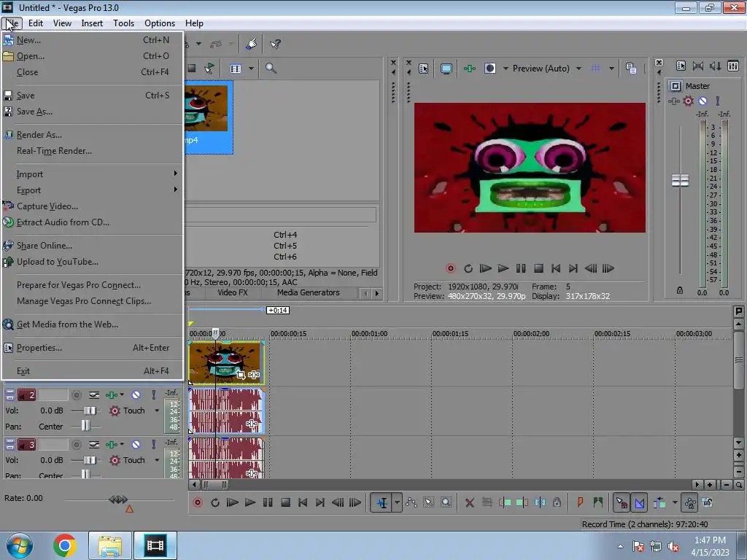Solo audio track 3
Screen dimensions: 747x560
(153, 444)
